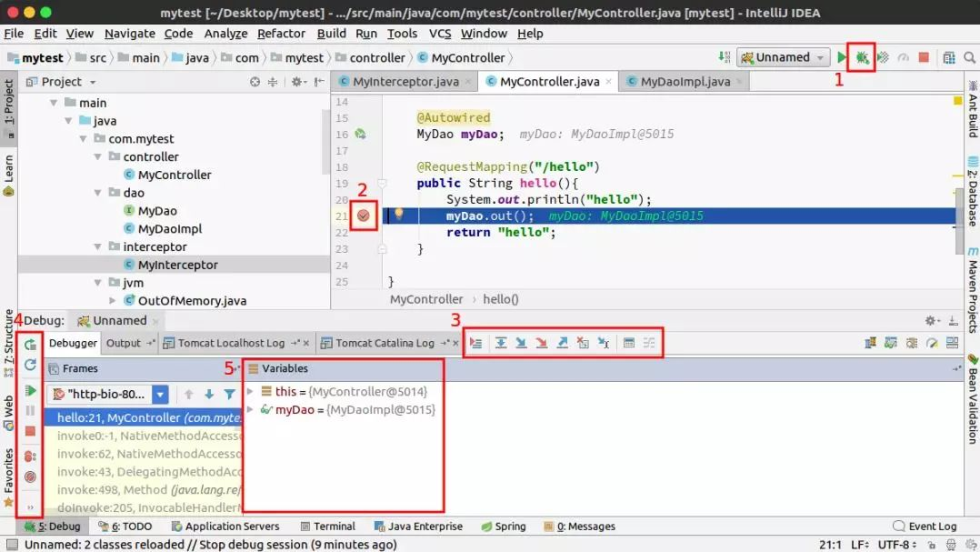This screenshot has height=552, width=980.
Task: Open the Event Log
Action: tap(925, 527)
